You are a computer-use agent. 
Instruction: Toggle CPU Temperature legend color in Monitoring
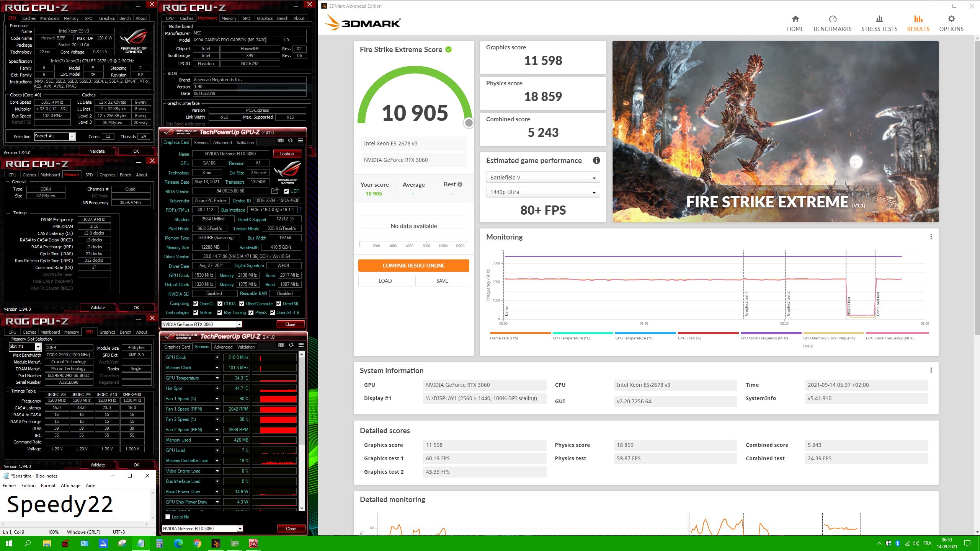[583, 333]
